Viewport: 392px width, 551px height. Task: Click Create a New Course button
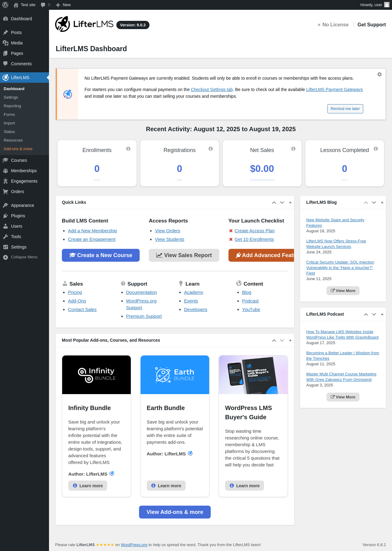[x=101, y=255]
